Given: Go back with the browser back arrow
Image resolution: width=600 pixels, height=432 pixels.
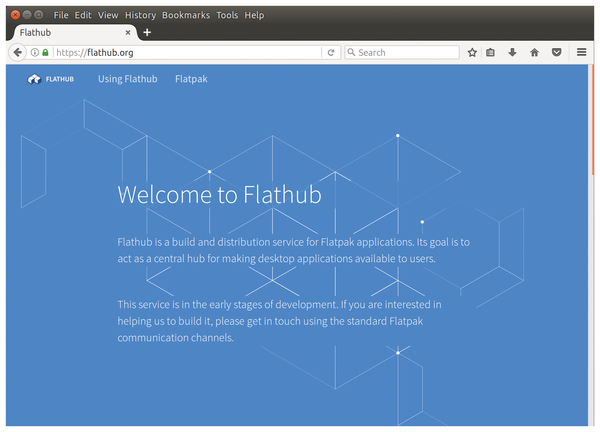Looking at the screenshot, I should [17, 52].
